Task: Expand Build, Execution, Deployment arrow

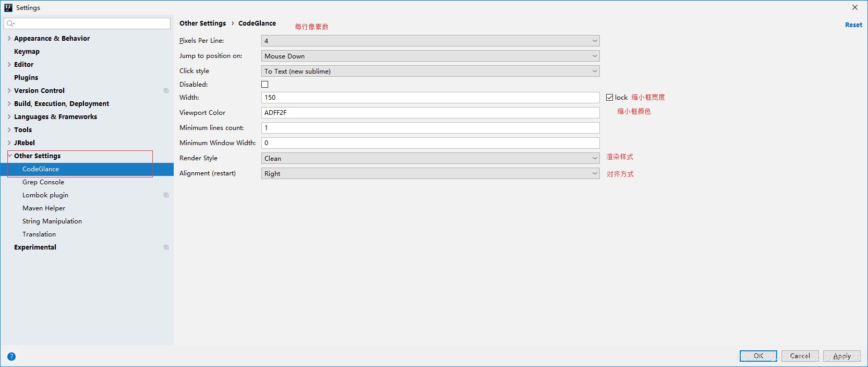Action: coord(9,104)
